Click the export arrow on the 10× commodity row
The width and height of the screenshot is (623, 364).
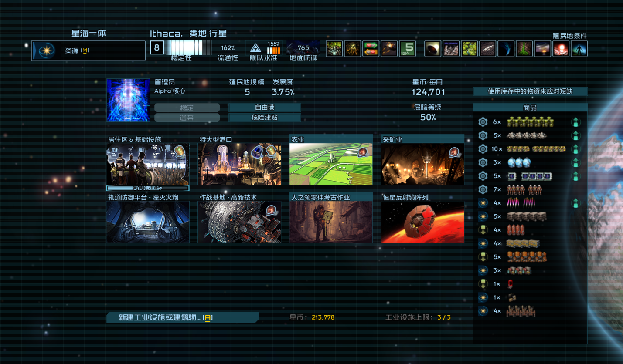[576, 149]
